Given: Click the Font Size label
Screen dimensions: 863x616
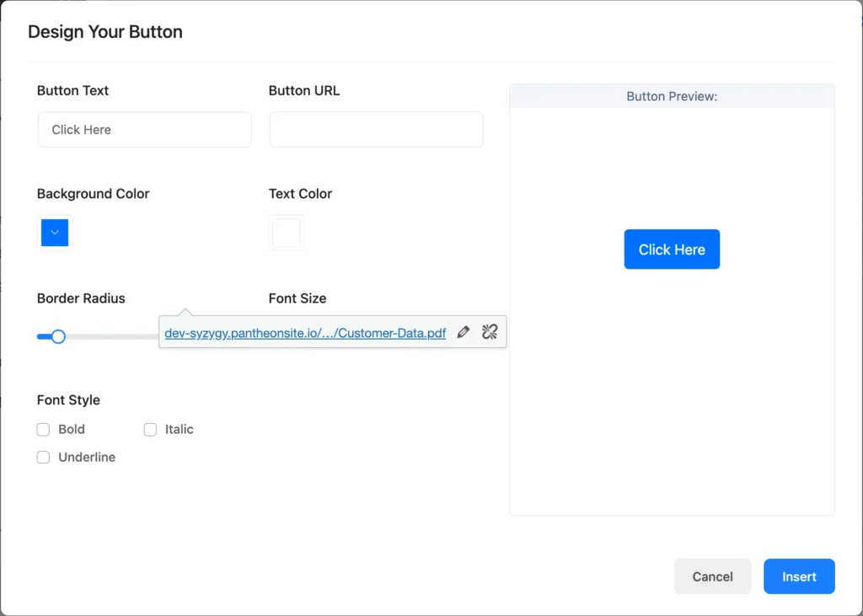Looking at the screenshot, I should tap(297, 298).
